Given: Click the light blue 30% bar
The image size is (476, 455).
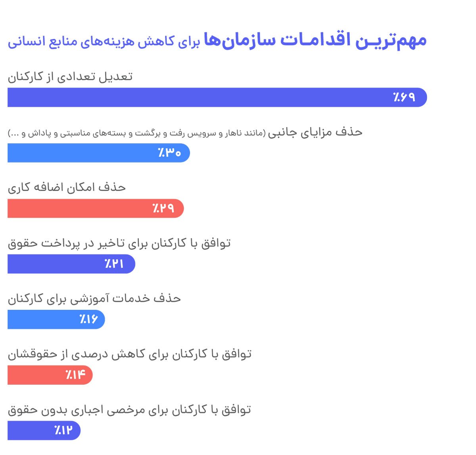Looking at the screenshot, I should pyautogui.click(x=99, y=153).
